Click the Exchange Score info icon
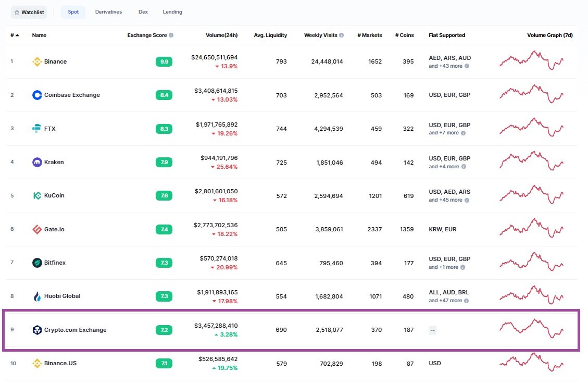The width and height of the screenshot is (588, 385). coord(171,35)
